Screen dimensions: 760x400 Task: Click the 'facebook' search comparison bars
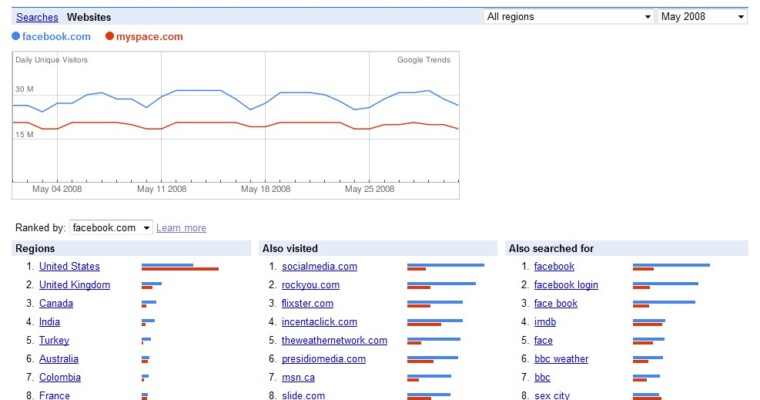[x=671, y=267]
